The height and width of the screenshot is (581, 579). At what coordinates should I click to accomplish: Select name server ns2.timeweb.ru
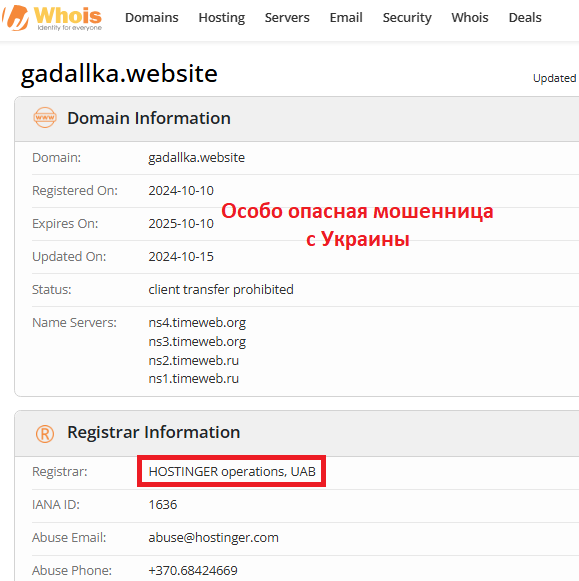point(193,360)
